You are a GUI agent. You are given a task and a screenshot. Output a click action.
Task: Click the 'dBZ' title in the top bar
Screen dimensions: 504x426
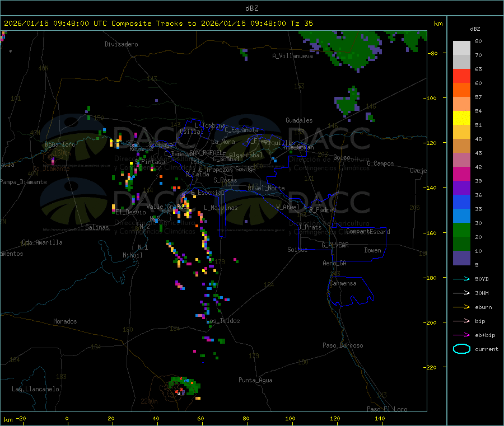pyautogui.click(x=251, y=8)
